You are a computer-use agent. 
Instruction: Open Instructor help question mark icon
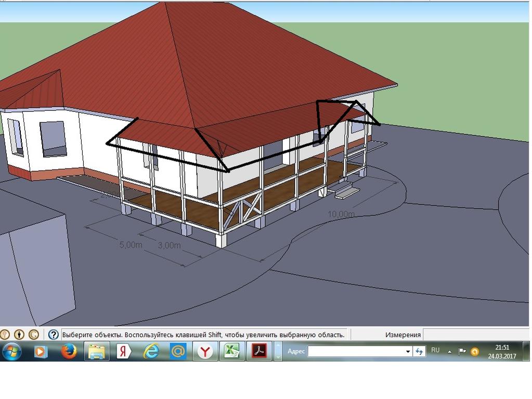pyautogui.click(x=53, y=334)
